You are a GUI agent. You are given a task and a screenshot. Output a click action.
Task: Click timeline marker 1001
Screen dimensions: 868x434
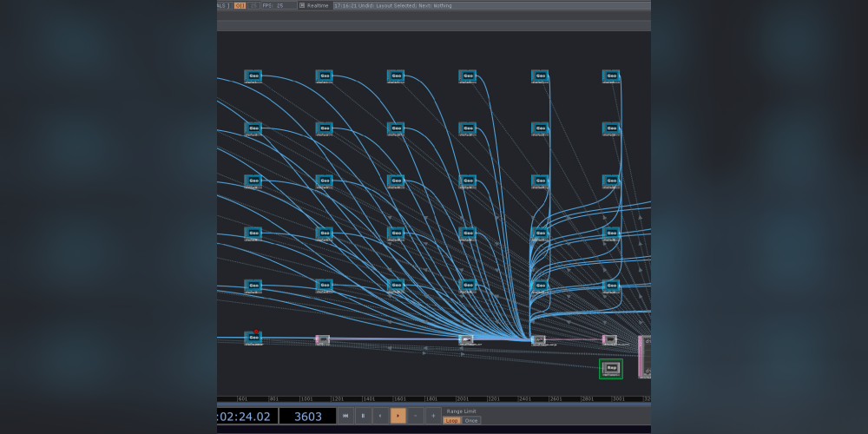point(306,399)
